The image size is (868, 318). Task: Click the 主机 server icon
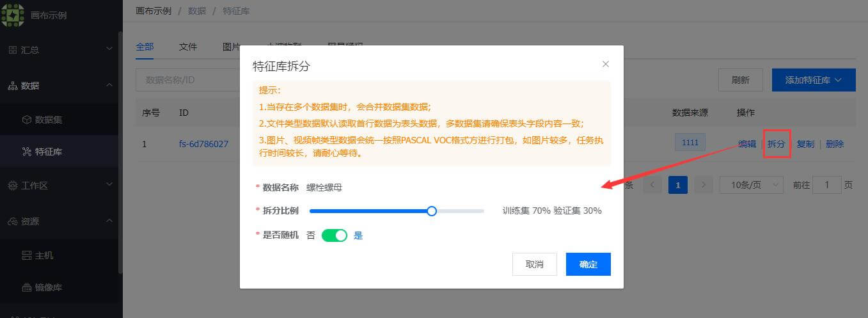point(27,255)
